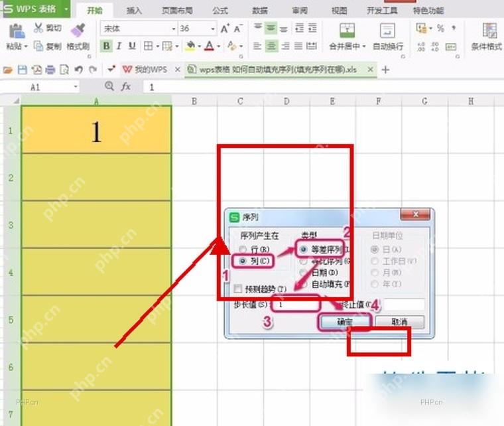Toggle underline formatting (U)

click(x=132, y=46)
